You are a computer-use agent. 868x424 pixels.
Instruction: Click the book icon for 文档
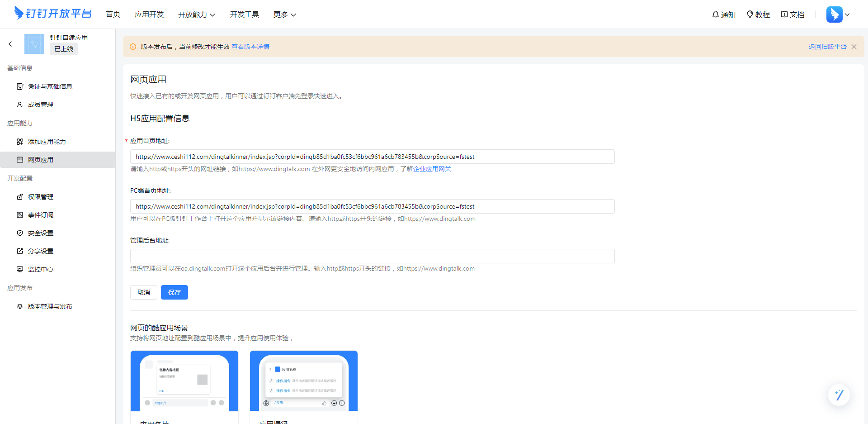pyautogui.click(x=784, y=14)
